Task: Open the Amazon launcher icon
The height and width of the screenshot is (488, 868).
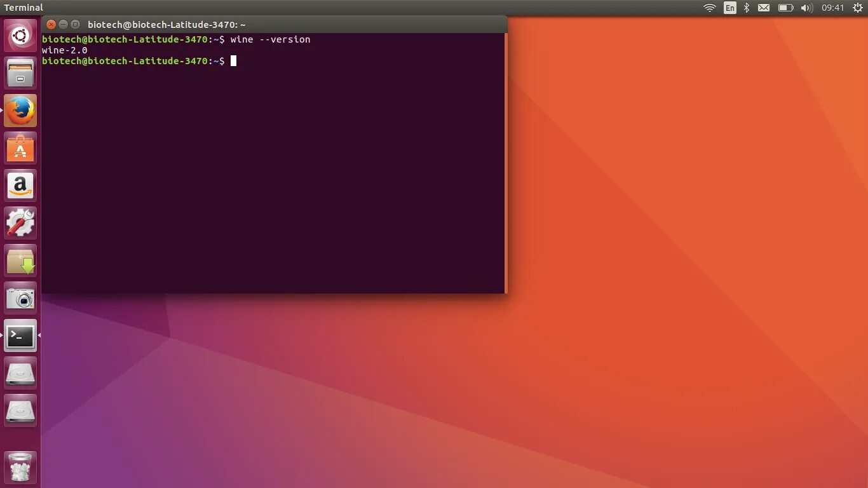Action: [20, 186]
